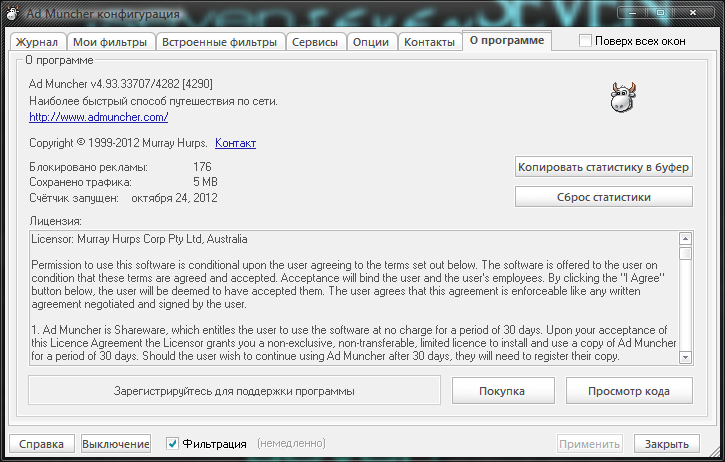Click the Сброс статистики button
Screen dimensions: 725x462
[x=603, y=197]
